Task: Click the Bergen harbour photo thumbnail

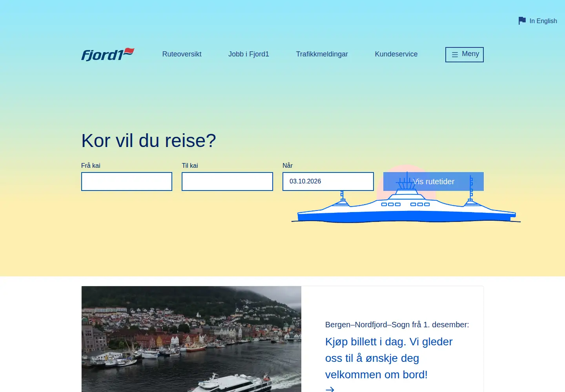Action: tap(191, 339)
